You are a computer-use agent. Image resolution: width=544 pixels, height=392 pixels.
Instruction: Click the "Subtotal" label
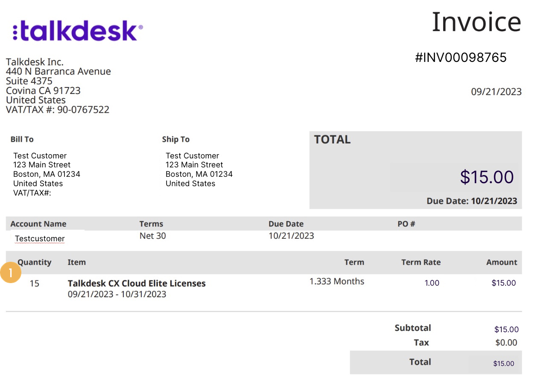(x=413, y=328)
